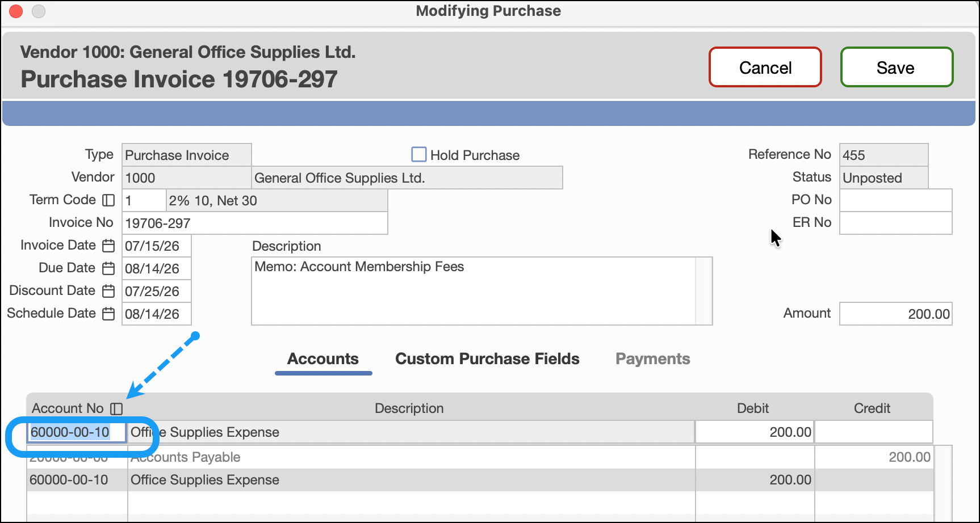Open the Term Code lookup icon
Screen dimensions: 980x523
[108, 200]
